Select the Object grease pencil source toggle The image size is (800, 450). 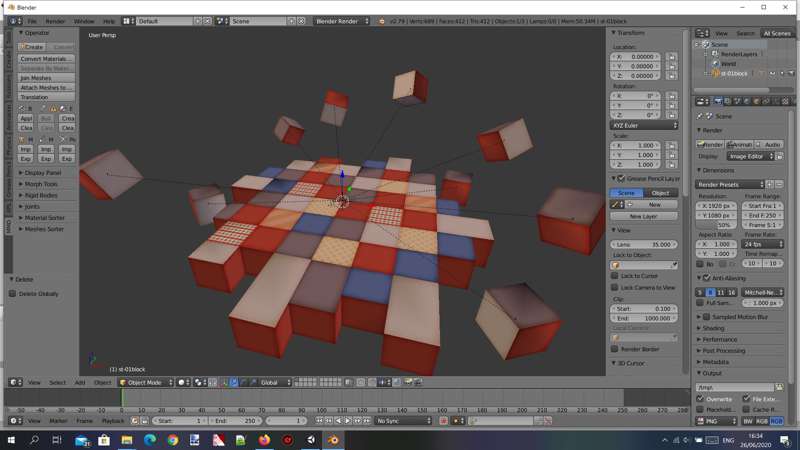661,193
